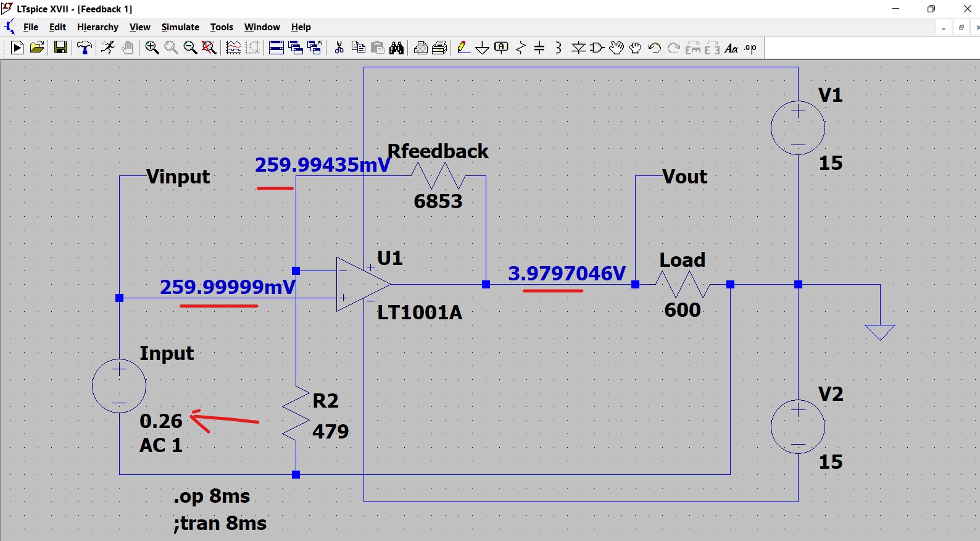Click the V2 voltage source symbol
This screenshot has height=541, width=980.
pos(798,427)
